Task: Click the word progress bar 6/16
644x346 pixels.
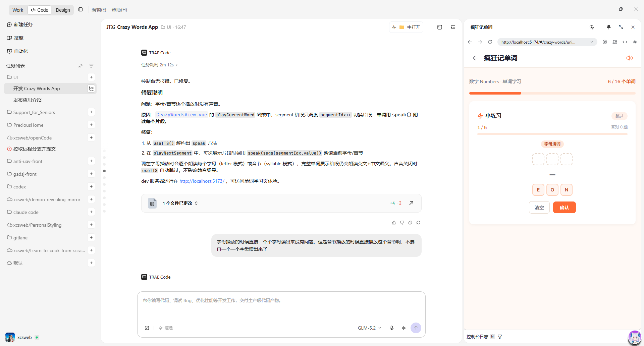Action: pos(552,93)
